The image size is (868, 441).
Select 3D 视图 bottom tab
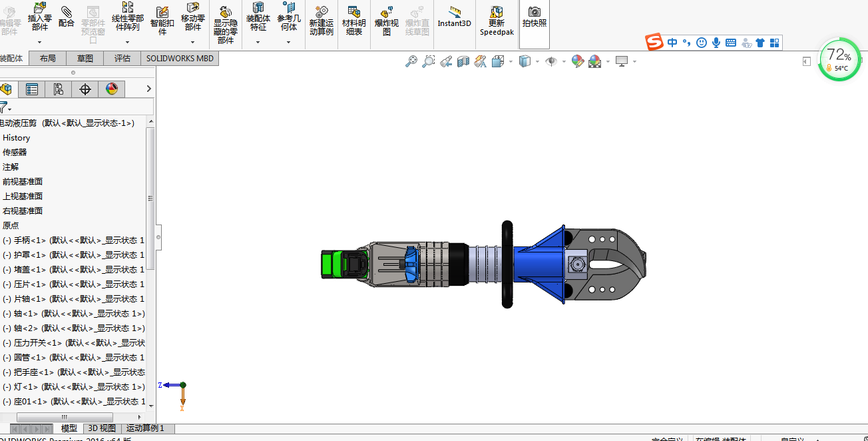102,428
